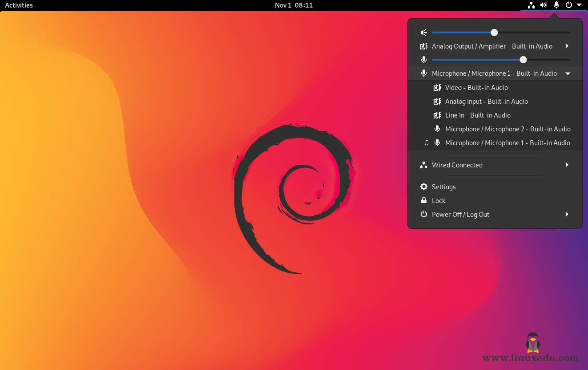Viewport: 588px width, 370px height.
Task: Click collapse arrow beside Microphone 1 header
Action: [x=568, y=73]
